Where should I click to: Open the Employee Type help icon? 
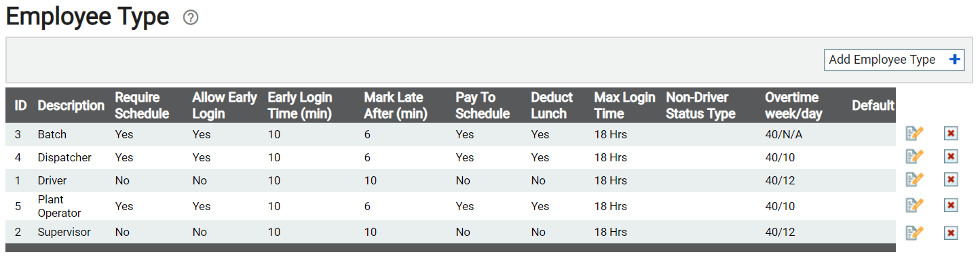[191, 18]
